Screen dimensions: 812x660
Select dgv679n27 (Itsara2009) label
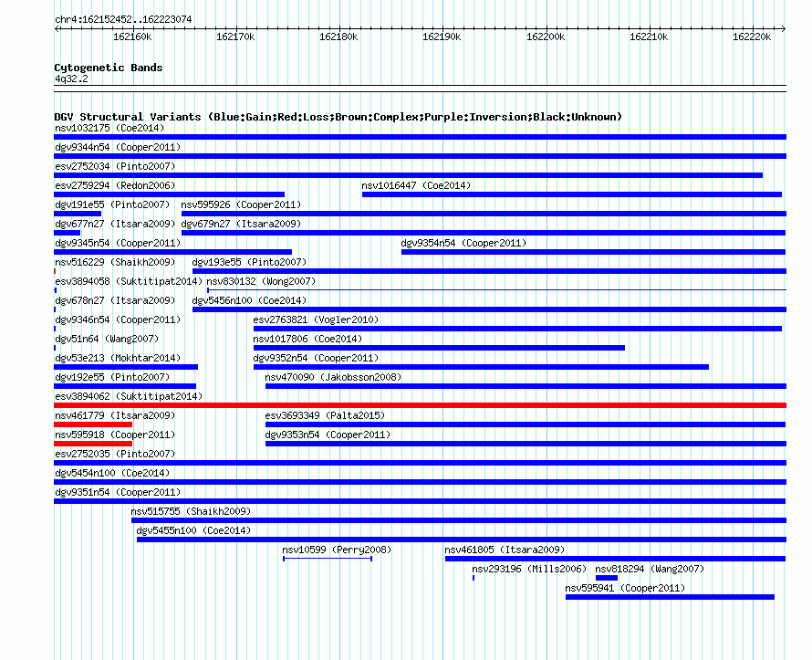tap(241, 224)
